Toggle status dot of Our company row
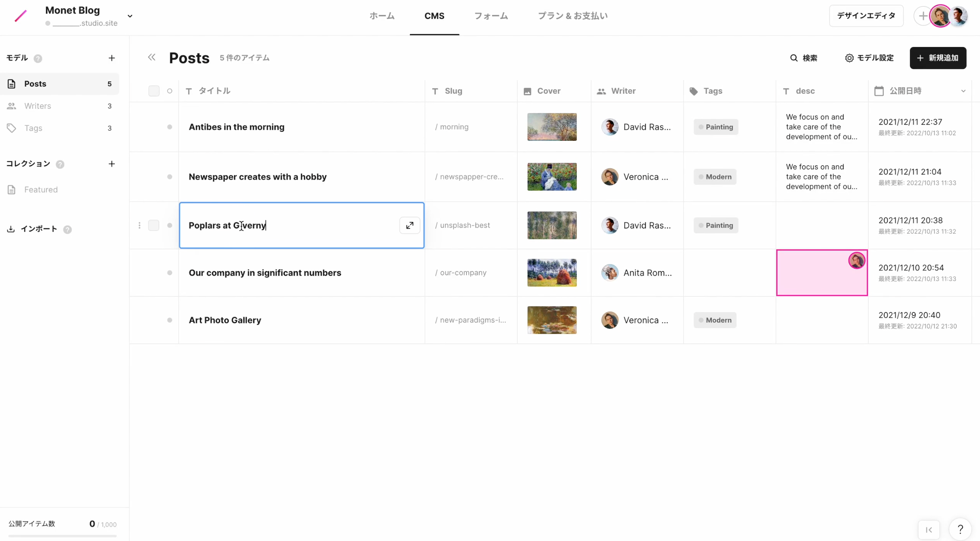 point(170,273)
